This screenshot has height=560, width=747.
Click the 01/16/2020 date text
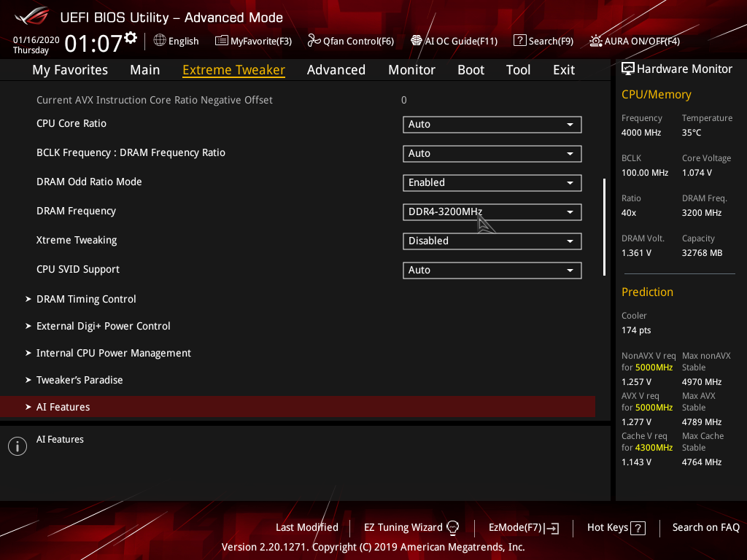point(36,40)
